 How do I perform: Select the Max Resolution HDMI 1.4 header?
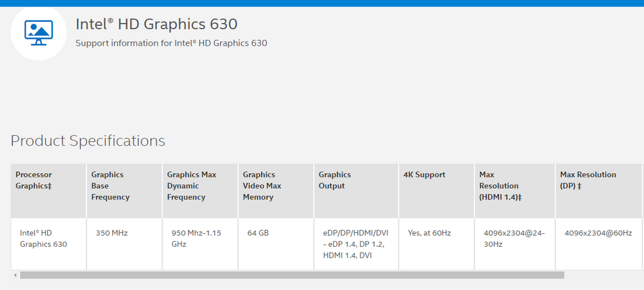pos(515,191)
